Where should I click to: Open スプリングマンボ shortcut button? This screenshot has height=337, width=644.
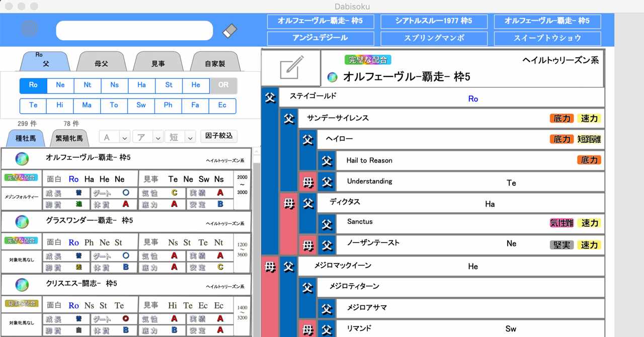coord(434,38)
